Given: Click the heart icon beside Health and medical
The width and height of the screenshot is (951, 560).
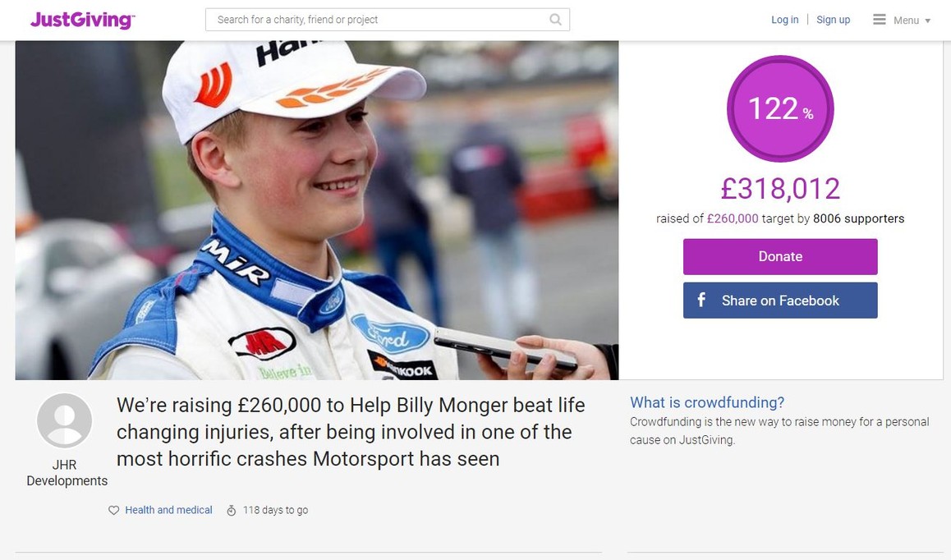Looking at the screenshot, I should pos(113,510).
